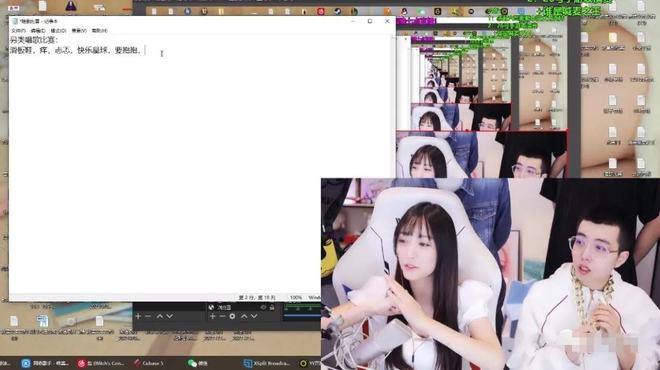Move source down in OBS sources panel
660x370 pixels.
point(254,316)
